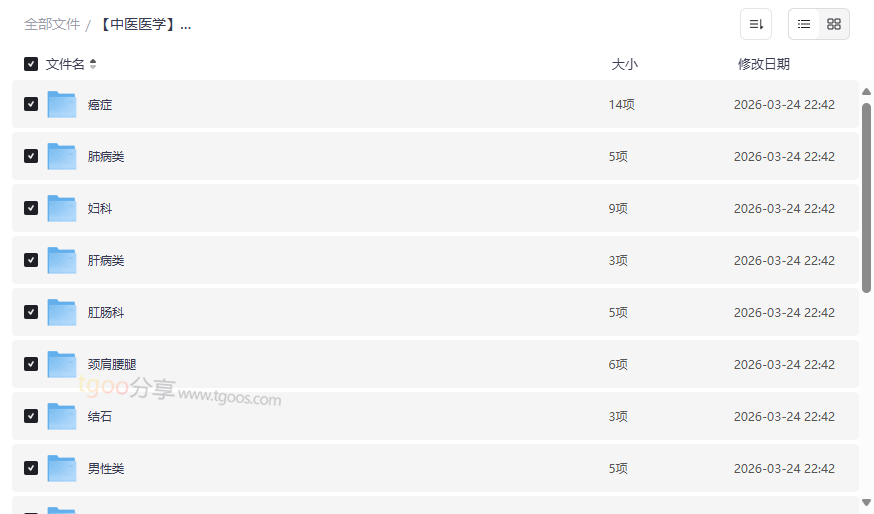
Task: Deselect the 颈肩腰腿 row checkbox
Action: 31,364
